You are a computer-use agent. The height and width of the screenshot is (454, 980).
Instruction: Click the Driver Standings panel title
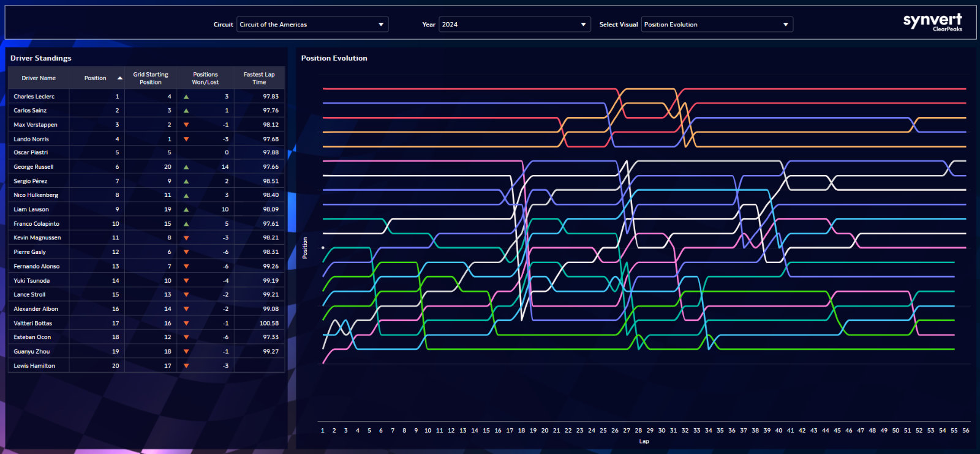pyautogui.click(x=41, y=58)
